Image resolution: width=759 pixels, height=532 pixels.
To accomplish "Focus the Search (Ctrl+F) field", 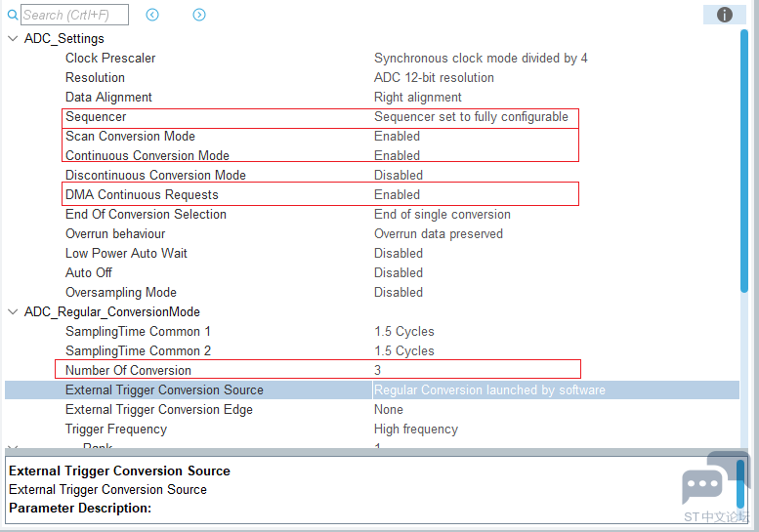I will (74, 15).
